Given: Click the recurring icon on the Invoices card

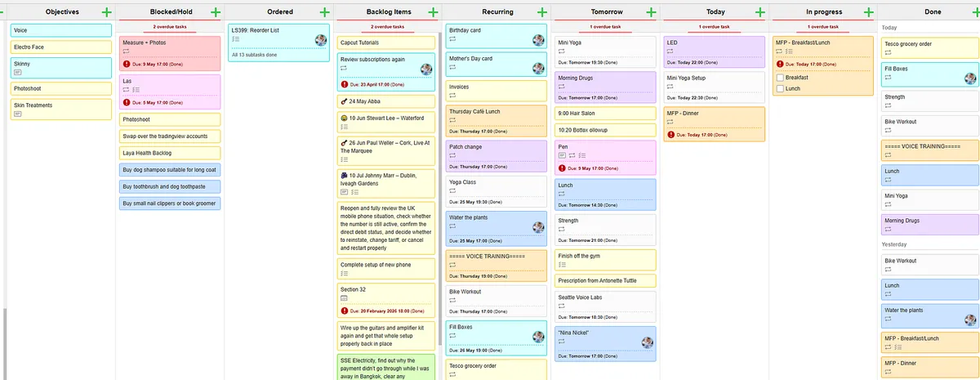Looking at the screenshot, I should click(x=453, y=96).
